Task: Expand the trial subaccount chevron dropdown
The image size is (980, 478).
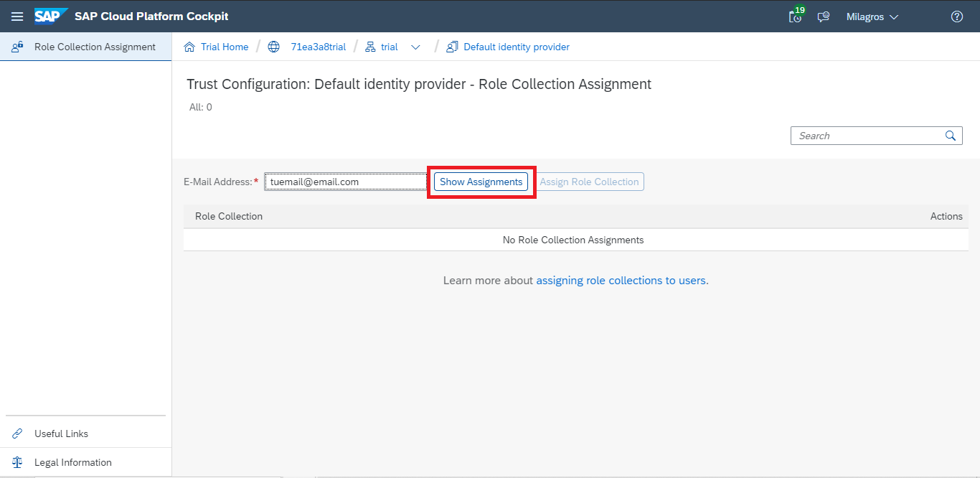Action: pos(415,47)
